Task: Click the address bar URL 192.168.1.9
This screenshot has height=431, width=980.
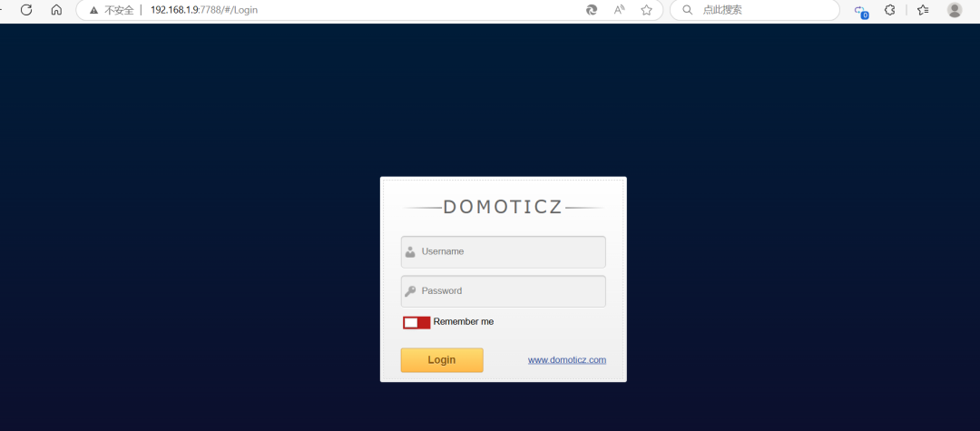Action: point(204,10)
